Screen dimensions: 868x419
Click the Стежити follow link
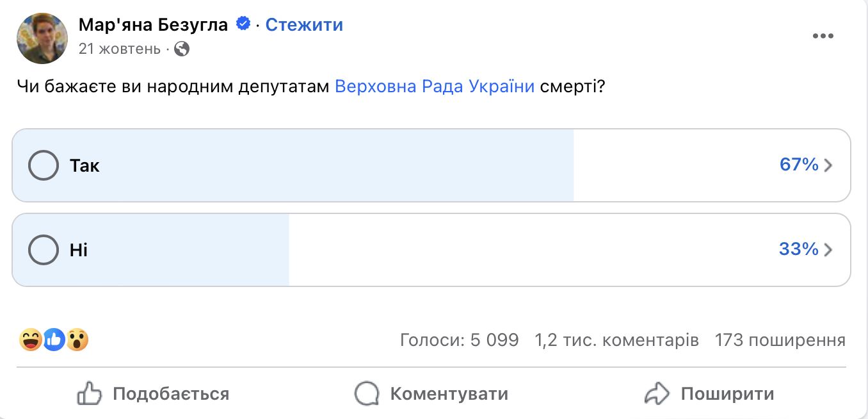pos(304,25)
